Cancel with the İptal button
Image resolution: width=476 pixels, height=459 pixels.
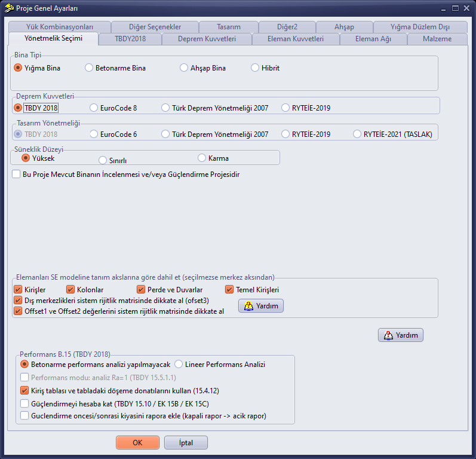(x=186, y=443)
